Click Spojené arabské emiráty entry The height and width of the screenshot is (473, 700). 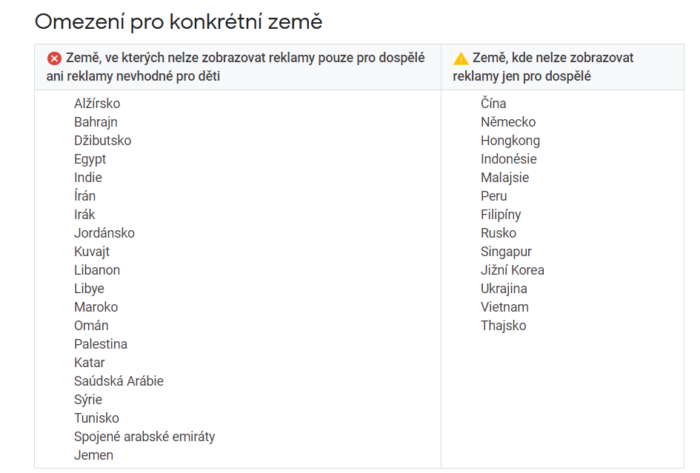pyautogui.click(x=144, y=437)
